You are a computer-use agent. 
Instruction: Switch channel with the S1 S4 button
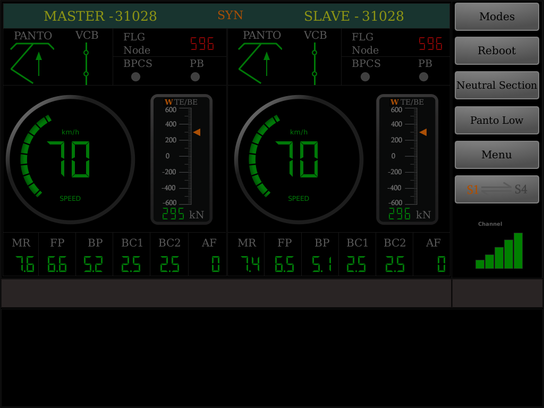coord(497,189)
